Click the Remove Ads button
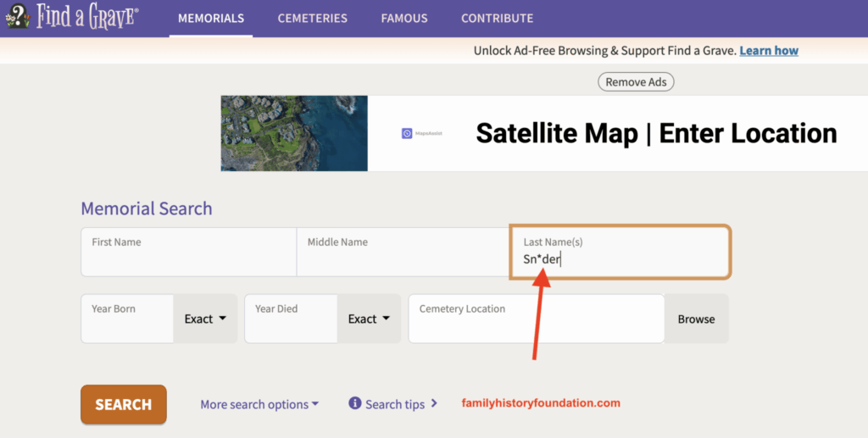Viewport: 868px width, 438px height. (636, 82)
